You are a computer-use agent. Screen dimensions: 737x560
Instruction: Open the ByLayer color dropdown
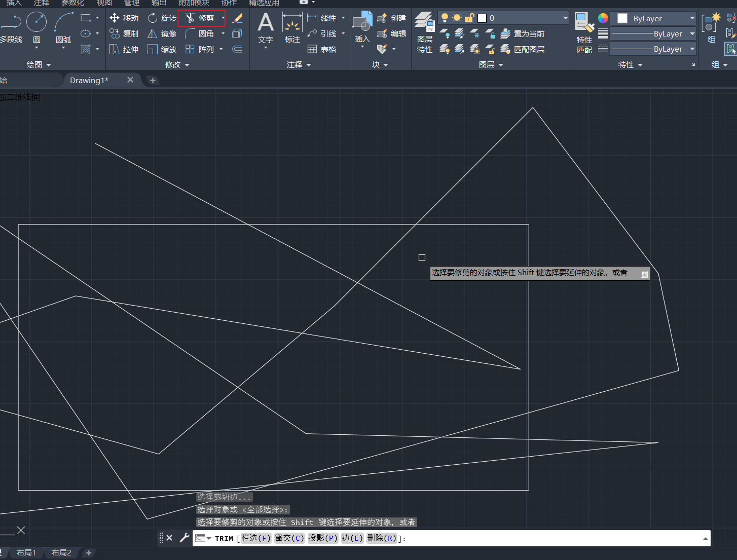(692, 18)
